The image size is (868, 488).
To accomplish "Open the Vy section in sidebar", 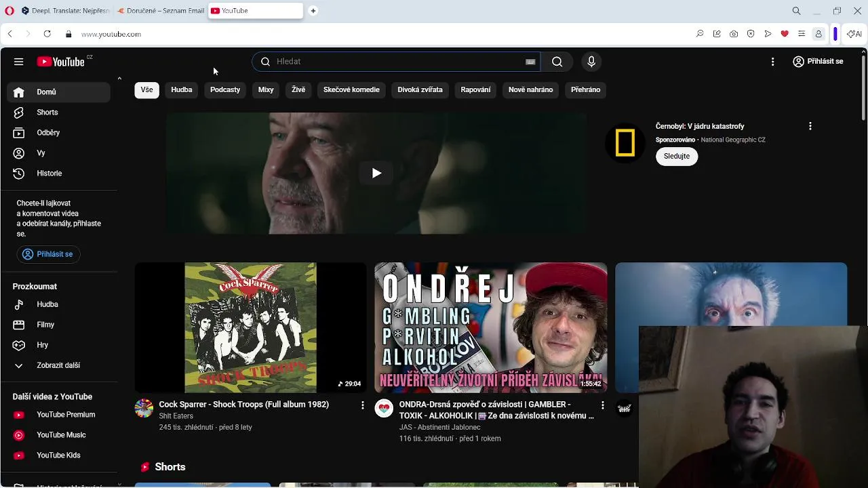I will coord(59,153).
